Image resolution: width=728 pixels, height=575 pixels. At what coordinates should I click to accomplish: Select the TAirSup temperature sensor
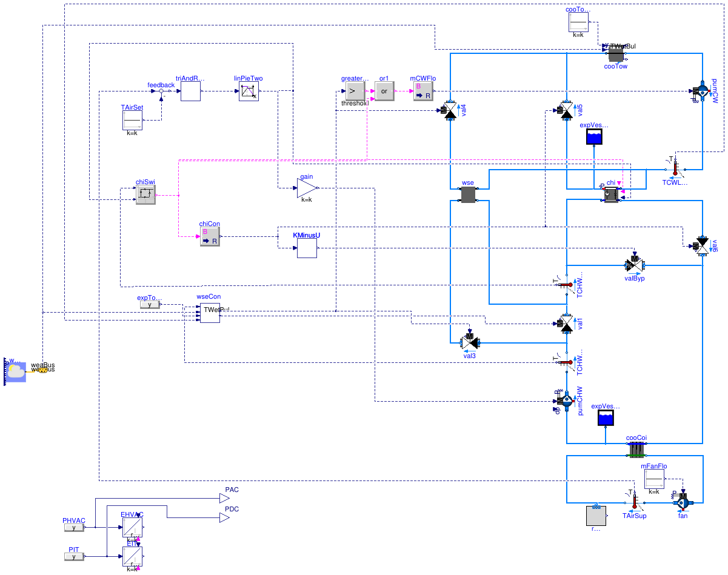[x=635, y=502]
